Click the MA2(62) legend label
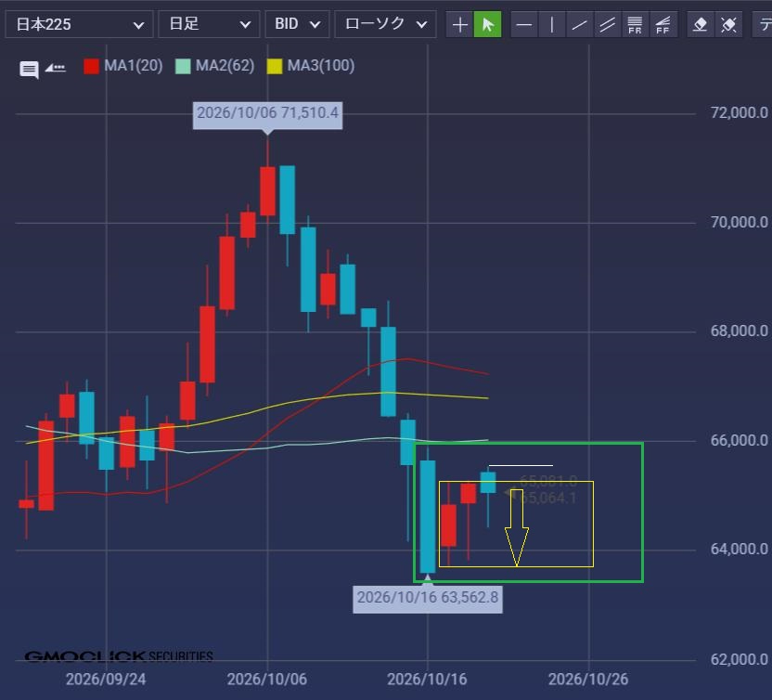The height and width of the screenshot is (700, 772). [225, 66]
